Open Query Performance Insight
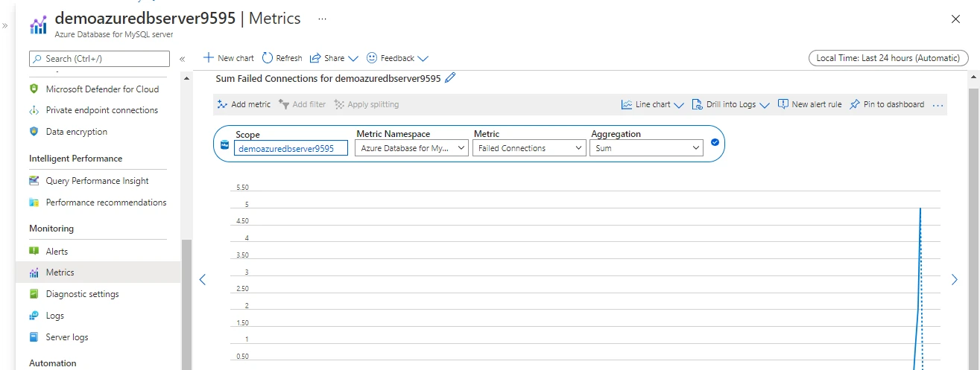This screenshot has height=370, width=980. (97, 181)
